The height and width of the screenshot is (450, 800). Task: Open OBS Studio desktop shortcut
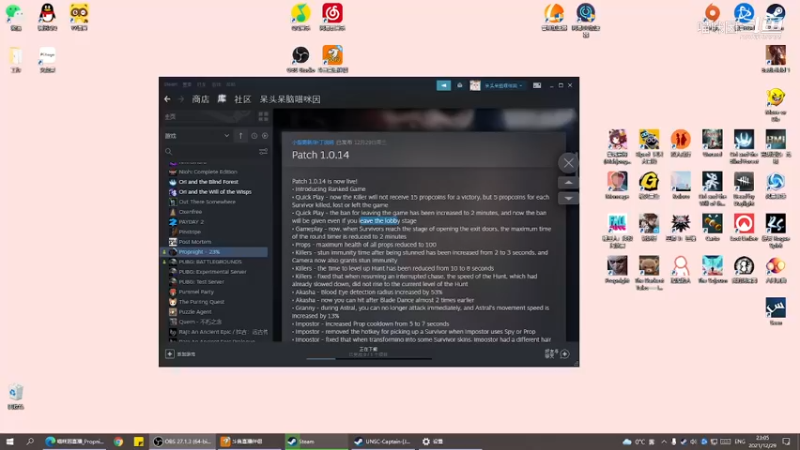pos(301,59)
